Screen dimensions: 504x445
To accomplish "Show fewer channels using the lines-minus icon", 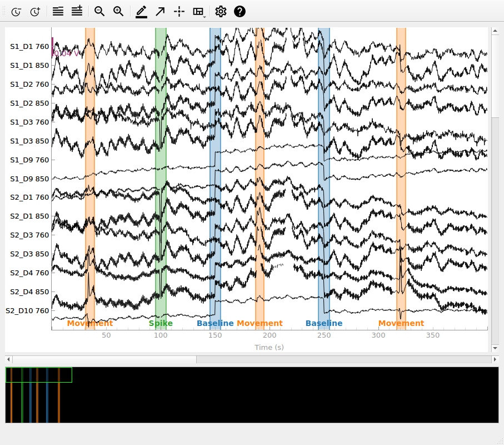I will [x=58, y=11].
